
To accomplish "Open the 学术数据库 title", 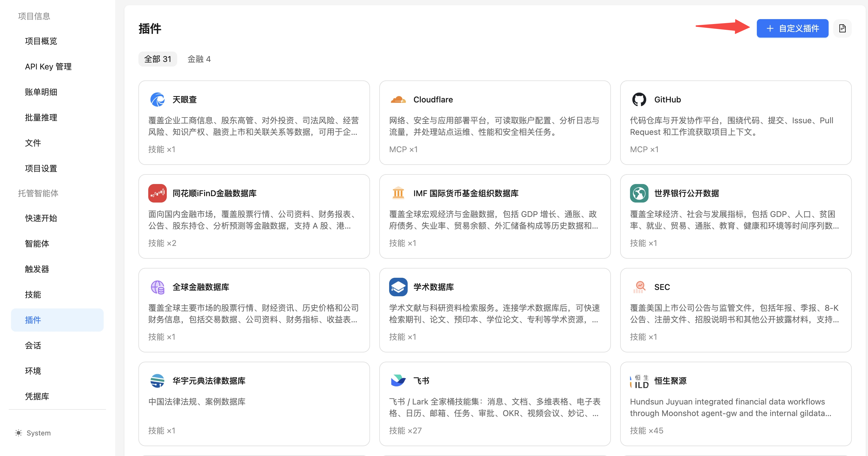I will pos(434,287).
